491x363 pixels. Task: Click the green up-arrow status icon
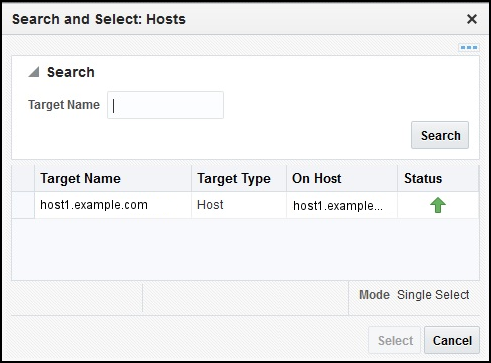(438, 205)
